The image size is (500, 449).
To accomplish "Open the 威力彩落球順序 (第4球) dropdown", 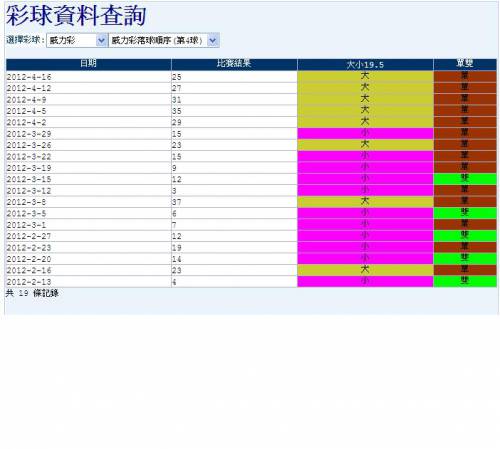I will tap(164, 40).
